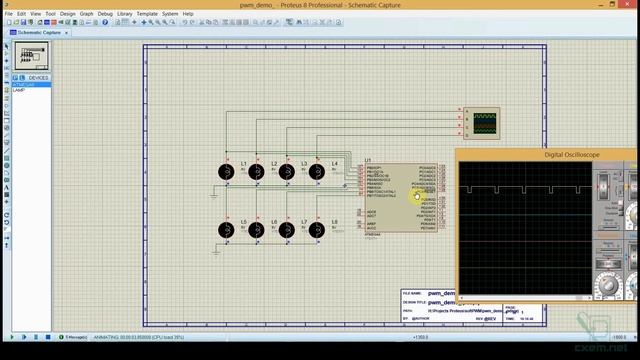Click the X-Mirror horizontal flip icon
This screenshot has height=360, width=640.
pos(6,237)
